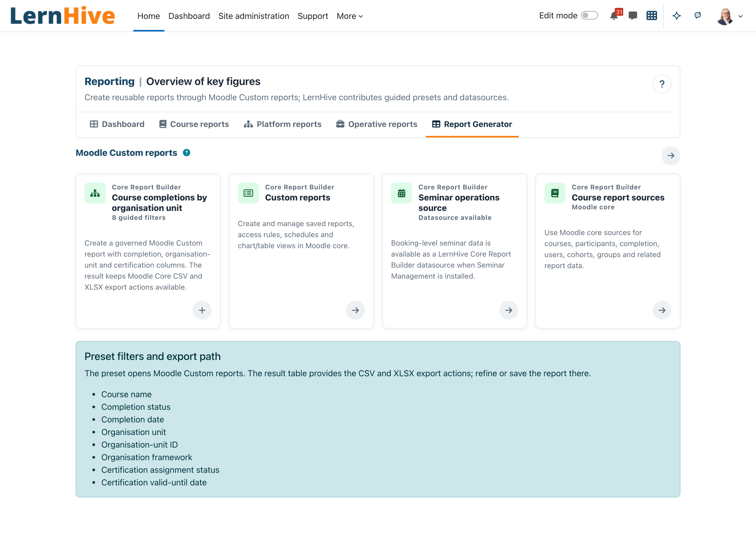The image size is (756, 552).
Task: Click the arrow button beside Moodle Custom reports heading
Action: pyautogui.click(x=671, y=156)
